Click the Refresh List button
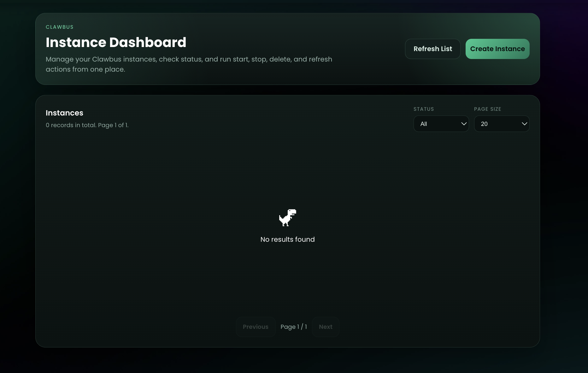 click(432, 49)
